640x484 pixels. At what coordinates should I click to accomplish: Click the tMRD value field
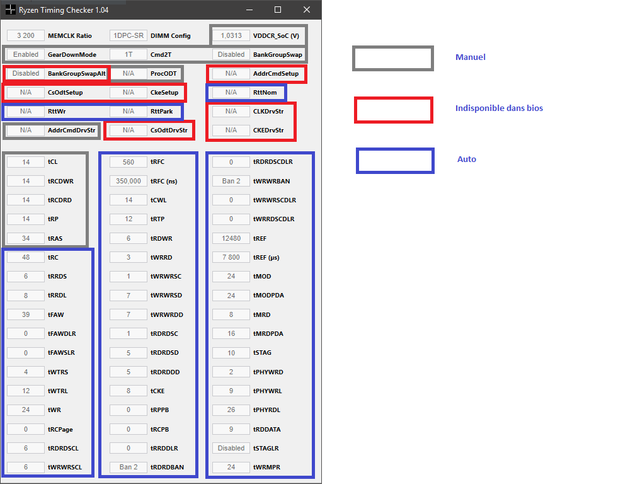tap(231, 314)
